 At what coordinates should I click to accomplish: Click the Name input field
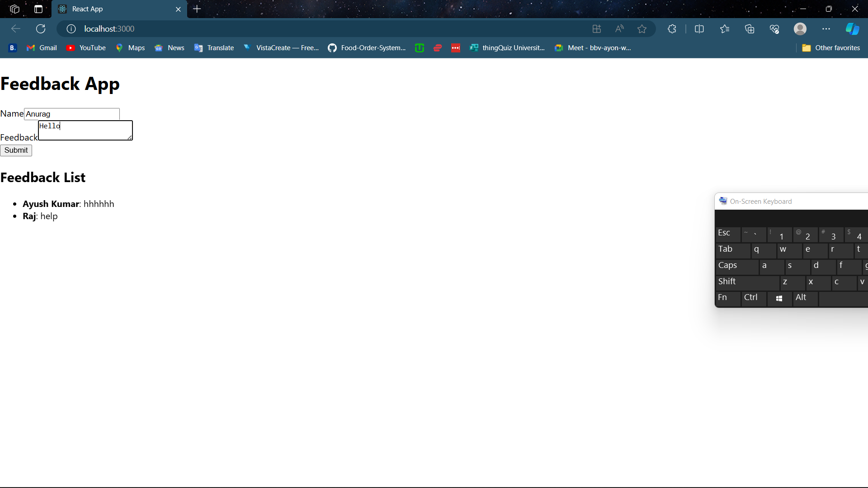(x=72, y=114)
